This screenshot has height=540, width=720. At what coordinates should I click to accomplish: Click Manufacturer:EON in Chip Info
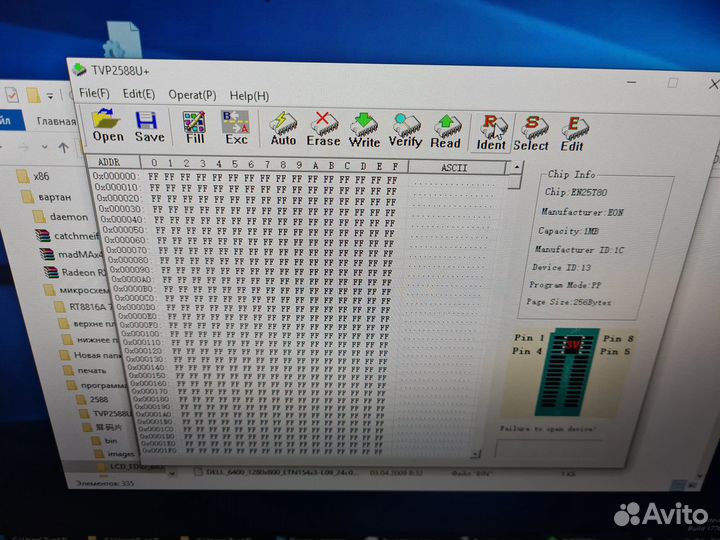pos(582,212)
